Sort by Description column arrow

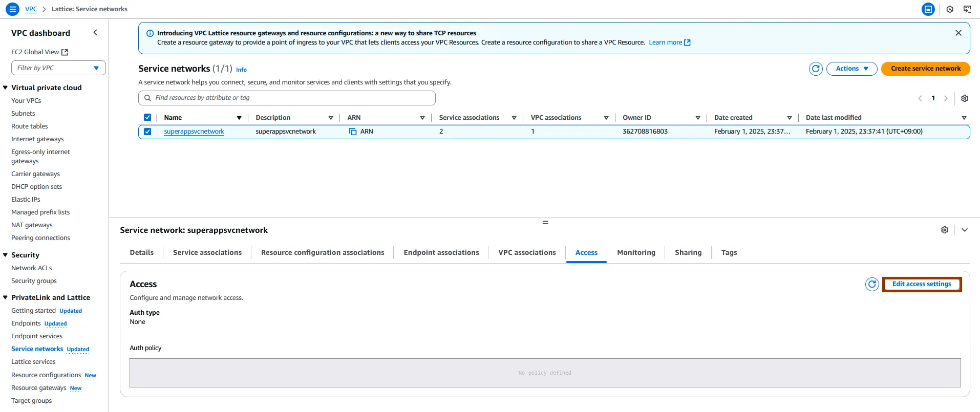(331, 118)
